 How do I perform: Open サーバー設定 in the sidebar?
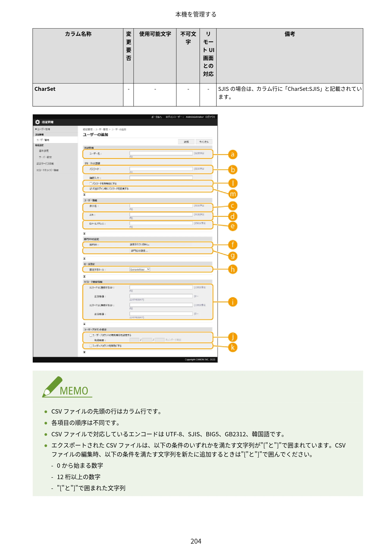click(45, 157)
